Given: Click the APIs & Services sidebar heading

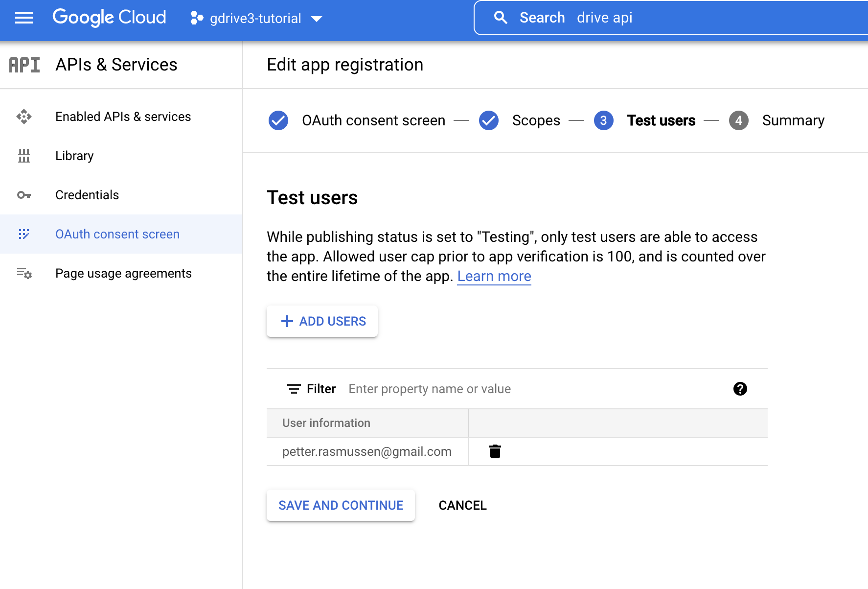Looking at the screenshot, I should [x=116, y=65].
